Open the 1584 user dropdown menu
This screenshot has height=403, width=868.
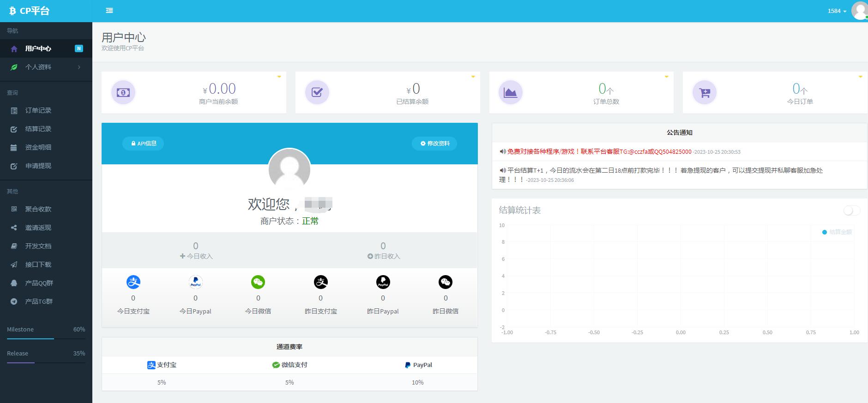pyautogui.click(x=837, y=11)
